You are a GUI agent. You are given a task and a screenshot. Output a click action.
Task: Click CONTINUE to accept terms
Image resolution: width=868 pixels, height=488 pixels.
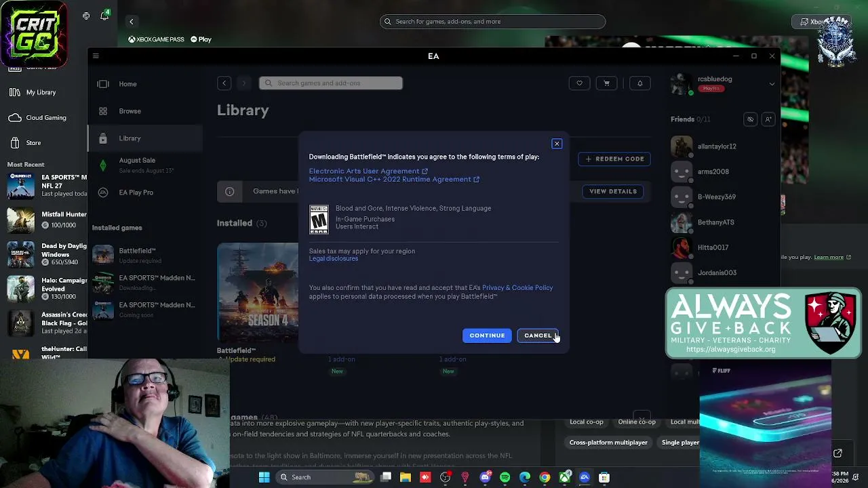[x=487, y=335]
